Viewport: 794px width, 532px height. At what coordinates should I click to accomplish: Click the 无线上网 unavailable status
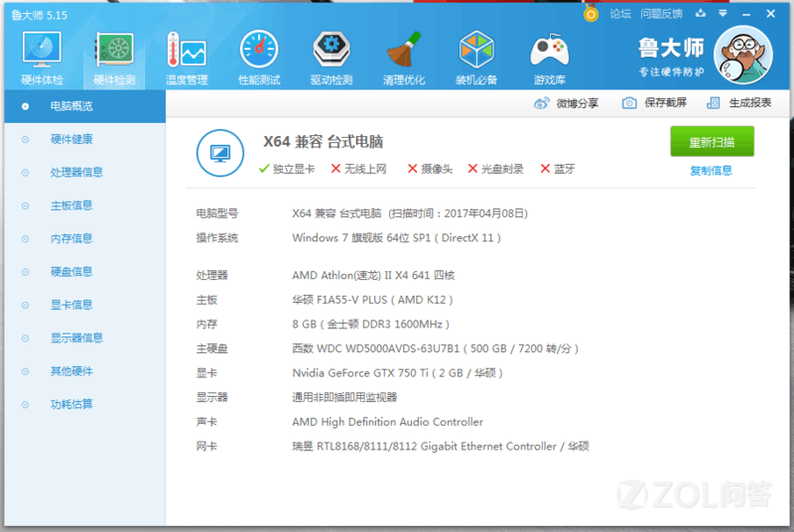358,169
